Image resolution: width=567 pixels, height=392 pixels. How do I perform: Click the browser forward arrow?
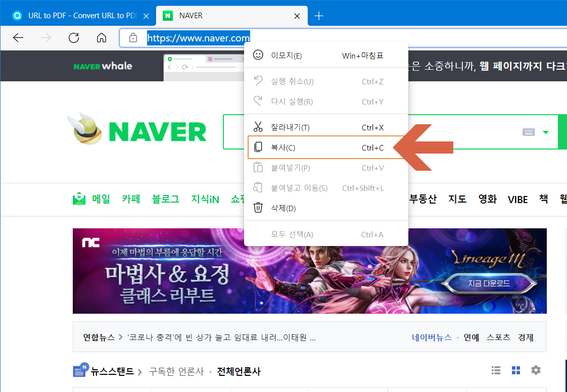click(x=46, y=37)
